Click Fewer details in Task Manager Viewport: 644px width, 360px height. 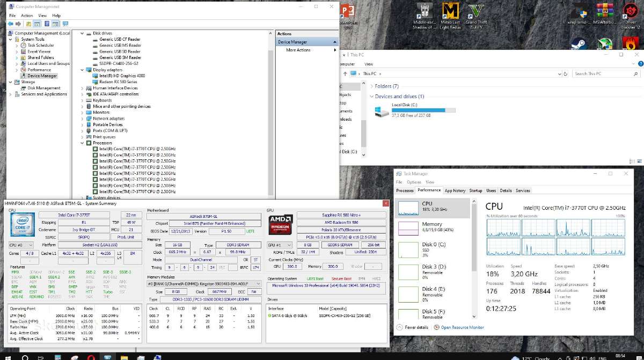[413, 327]
